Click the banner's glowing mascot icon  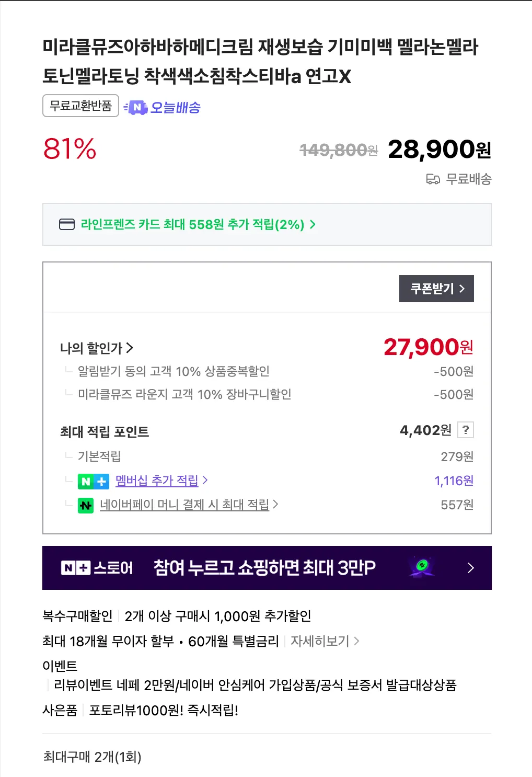(x=422, y=567)
